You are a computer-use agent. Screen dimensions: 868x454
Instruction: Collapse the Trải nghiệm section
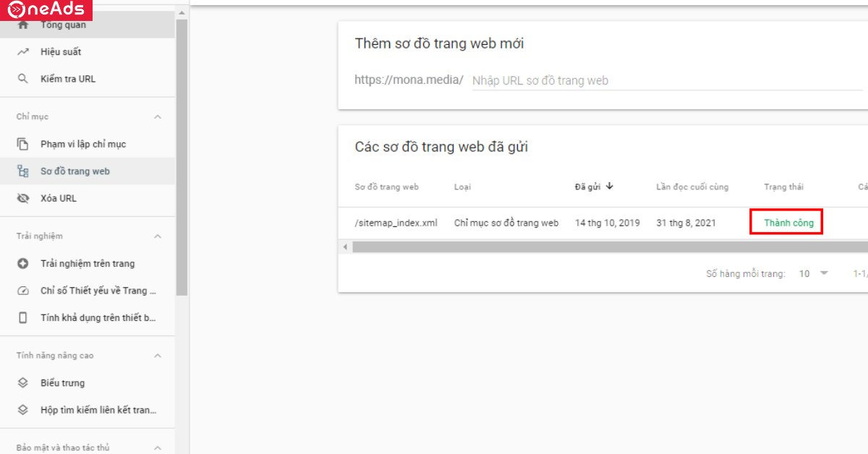point(158,236)
